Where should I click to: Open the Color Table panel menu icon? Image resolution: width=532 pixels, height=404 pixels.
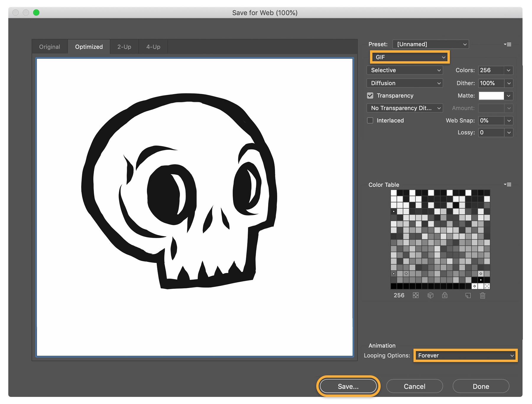[507, 185]
